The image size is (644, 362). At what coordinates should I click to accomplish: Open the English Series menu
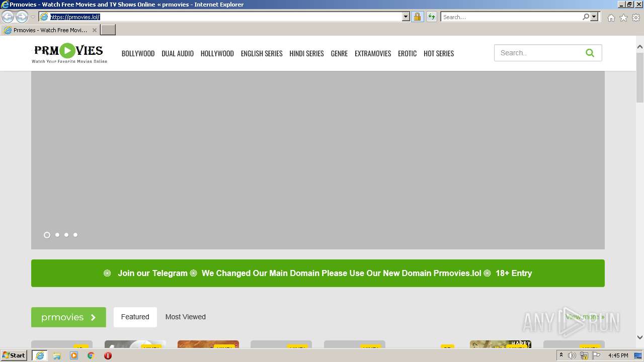(262, 53)
